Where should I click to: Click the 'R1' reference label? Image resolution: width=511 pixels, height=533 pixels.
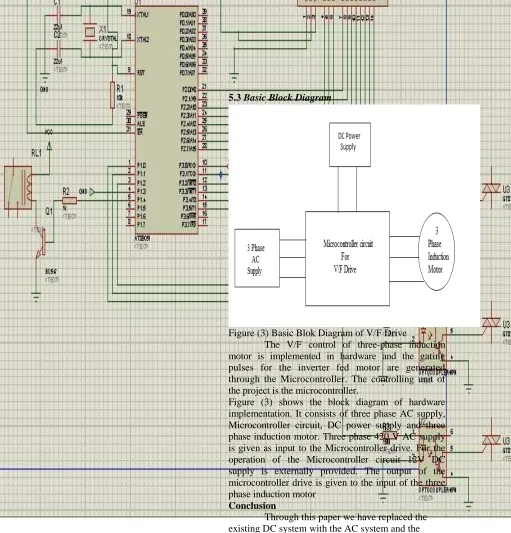click(x=120, y=89)
